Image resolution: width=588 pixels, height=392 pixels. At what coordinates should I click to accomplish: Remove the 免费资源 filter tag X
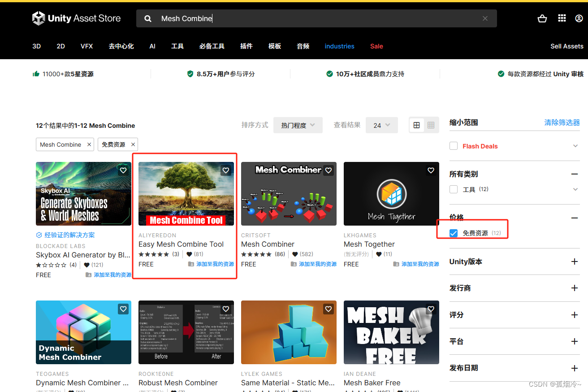coord(133,144)
